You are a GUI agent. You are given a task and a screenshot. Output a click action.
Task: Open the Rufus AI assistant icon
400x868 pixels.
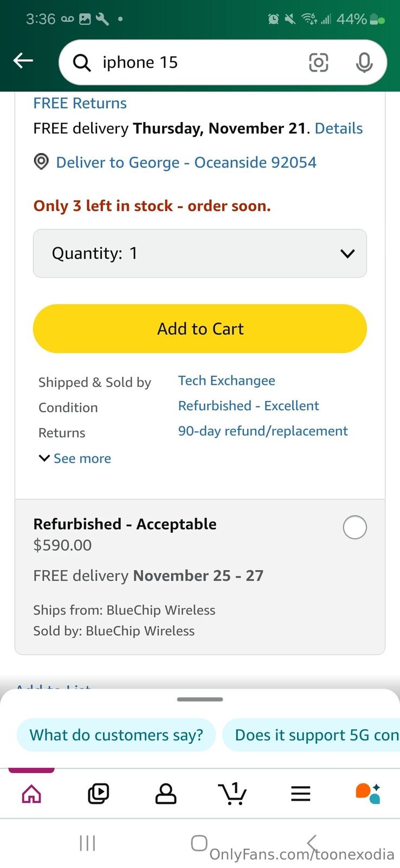tap(367, 793)
